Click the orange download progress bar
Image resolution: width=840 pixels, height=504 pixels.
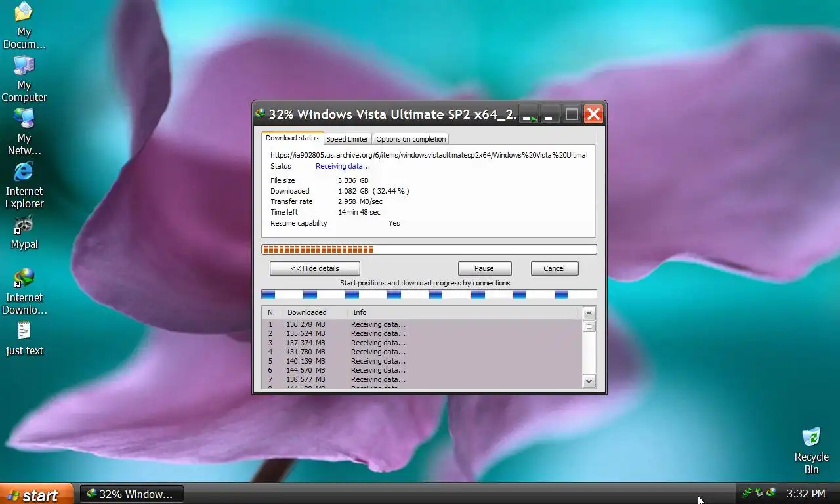point(429,249)
